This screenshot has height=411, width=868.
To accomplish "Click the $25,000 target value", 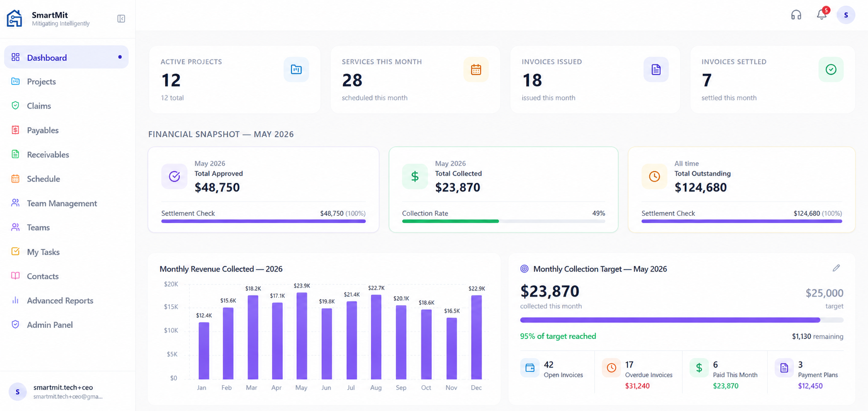I will click(824, 293).
